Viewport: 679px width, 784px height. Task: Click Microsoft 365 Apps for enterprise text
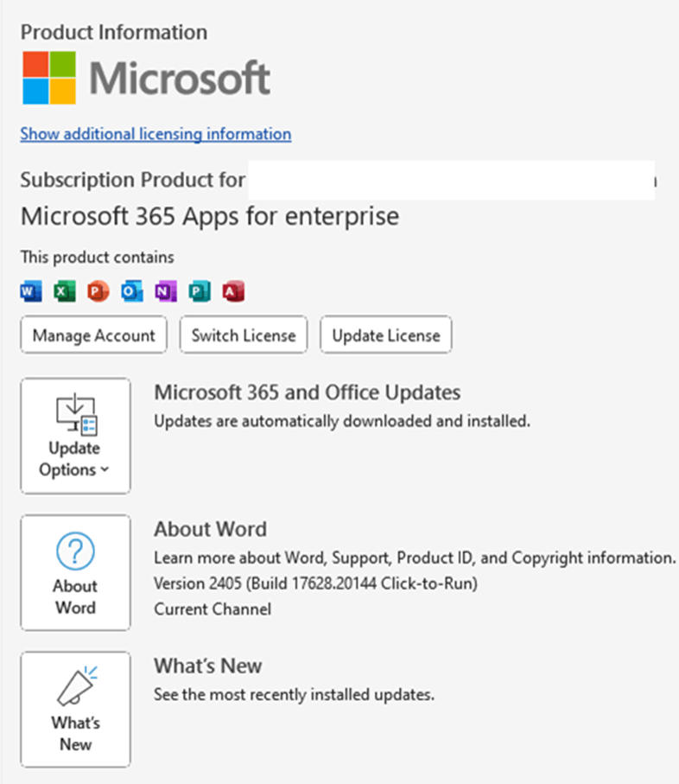click(x=210, y=216)
